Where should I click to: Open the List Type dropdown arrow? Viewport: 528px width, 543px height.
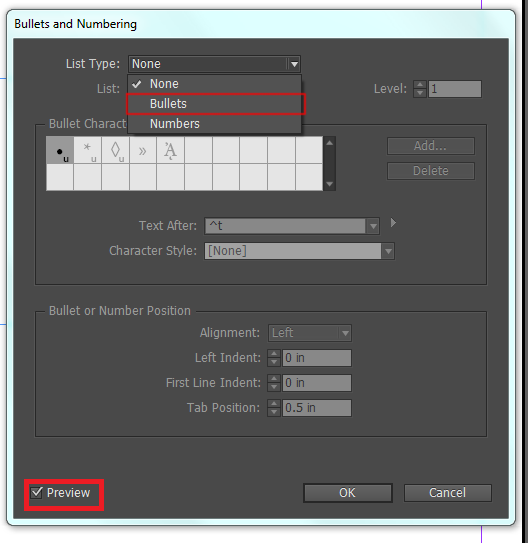click(x=294, y=64)
